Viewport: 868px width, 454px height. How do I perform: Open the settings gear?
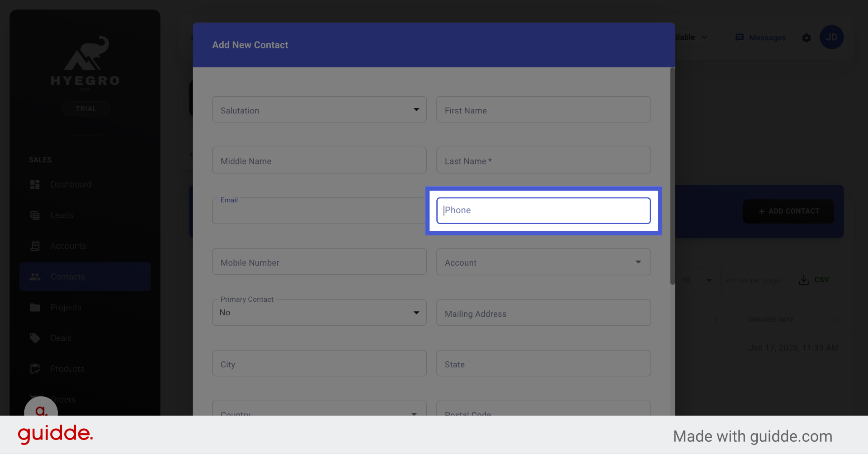click(807, 38)
